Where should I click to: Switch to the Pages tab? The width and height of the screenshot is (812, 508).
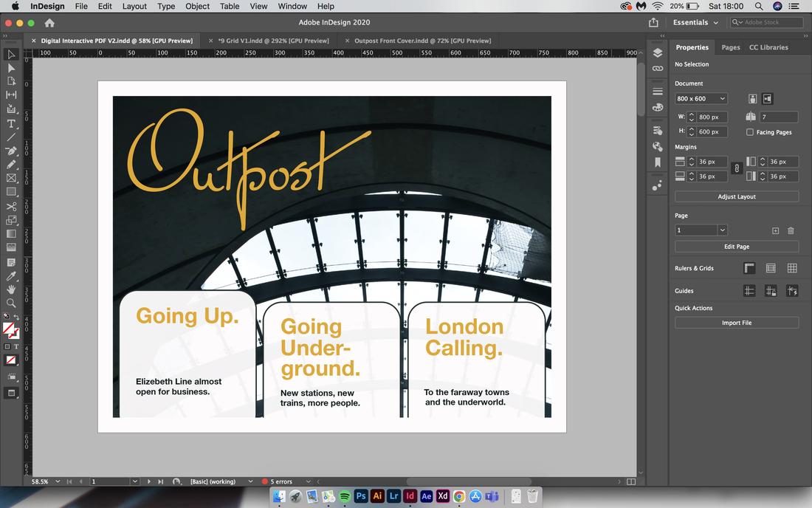pos(730,47)
